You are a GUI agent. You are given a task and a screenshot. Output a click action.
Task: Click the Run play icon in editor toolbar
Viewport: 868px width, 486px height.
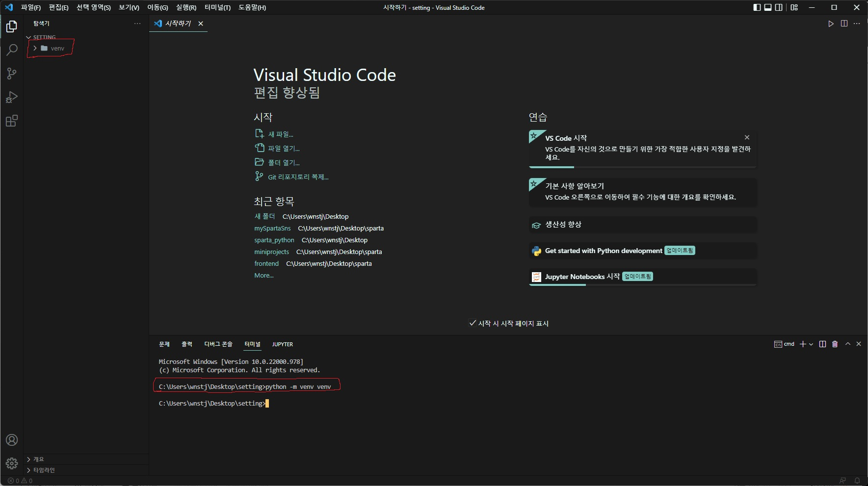831,24
